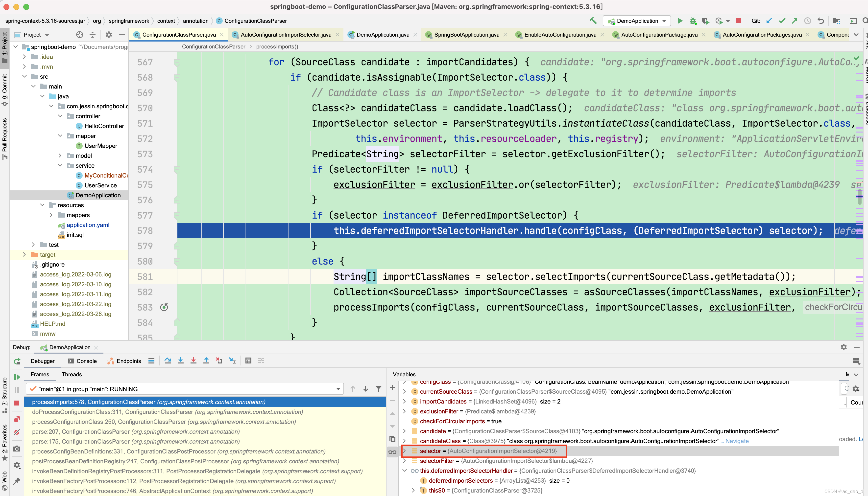Click Git commit green checkmark
The height and width of the screenshot is (496, 868).
(x=782, y=21)
